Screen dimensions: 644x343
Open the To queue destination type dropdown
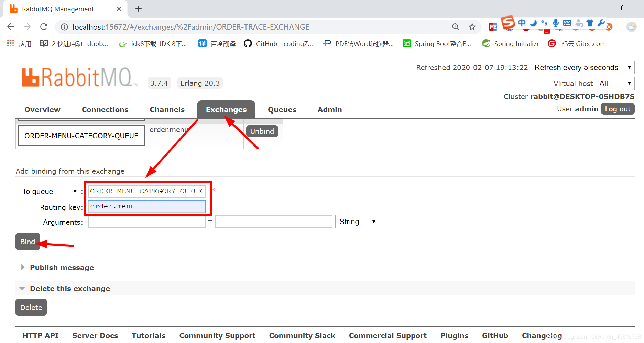point(49,191)
